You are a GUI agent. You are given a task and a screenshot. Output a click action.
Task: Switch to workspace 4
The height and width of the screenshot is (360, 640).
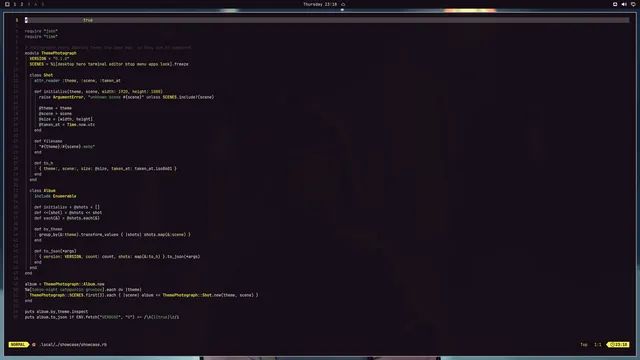pyautogui.click(x=36, y=4)
